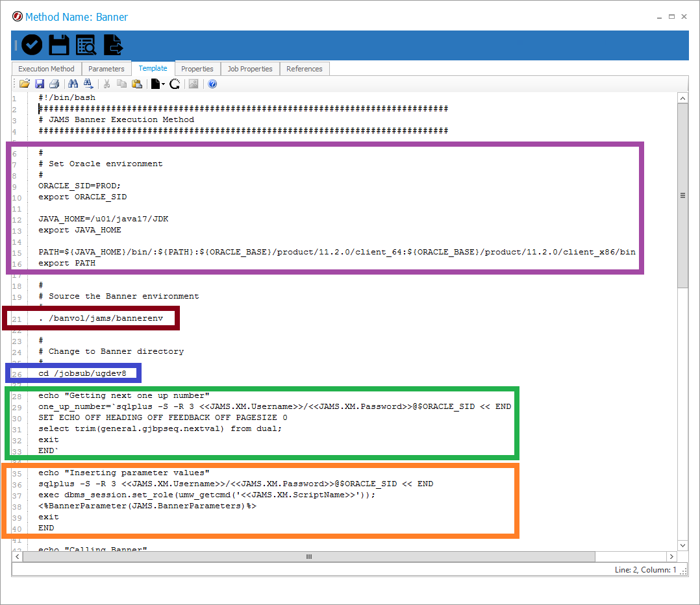Screen dimensions: 700x605
Task: Click the 'select trim(general.gjbpseq.nextval)' line
Action: [x=160, y=429]
